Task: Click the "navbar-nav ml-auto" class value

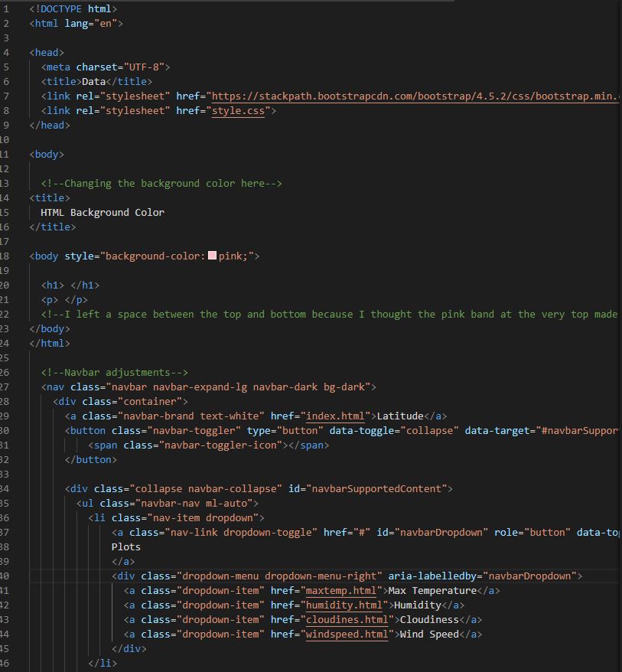Action: (x=194, y=503)
